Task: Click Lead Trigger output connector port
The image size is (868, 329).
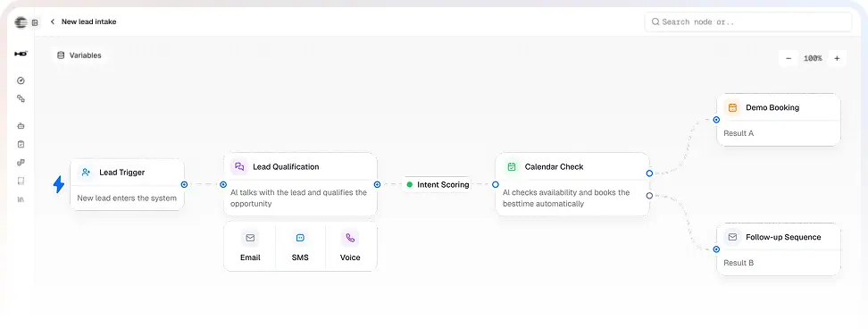Action: coord(184,184)
